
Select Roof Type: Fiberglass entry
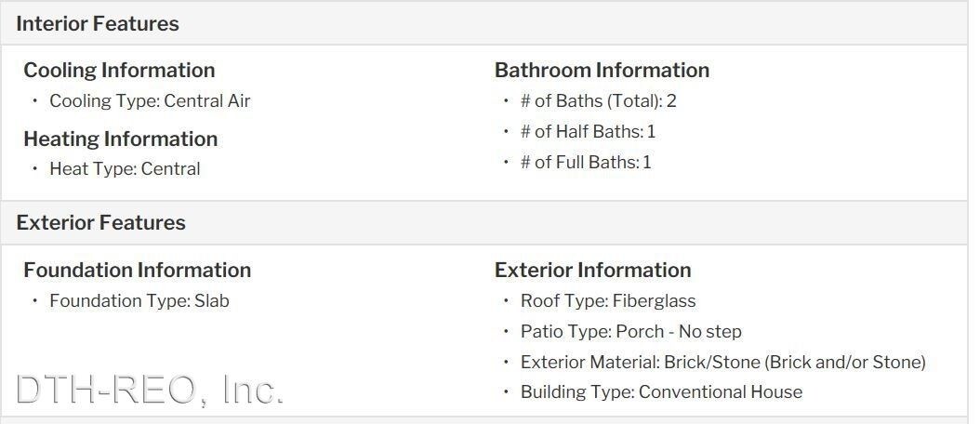(x=608, y=301)
